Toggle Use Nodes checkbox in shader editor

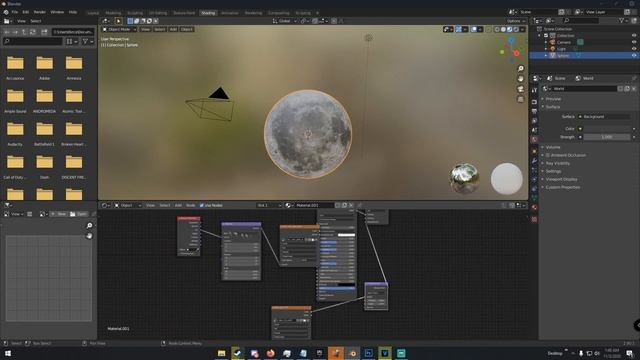tap(202, 205)
